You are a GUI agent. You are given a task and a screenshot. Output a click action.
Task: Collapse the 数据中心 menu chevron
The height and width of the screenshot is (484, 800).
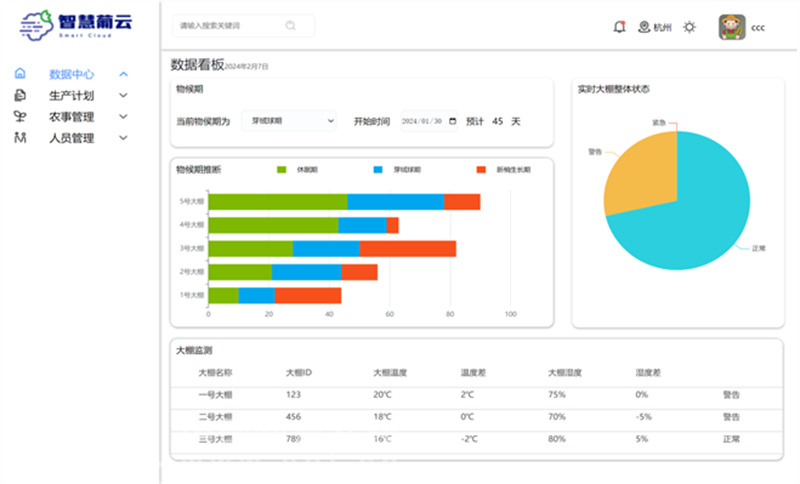pos(123,74)
